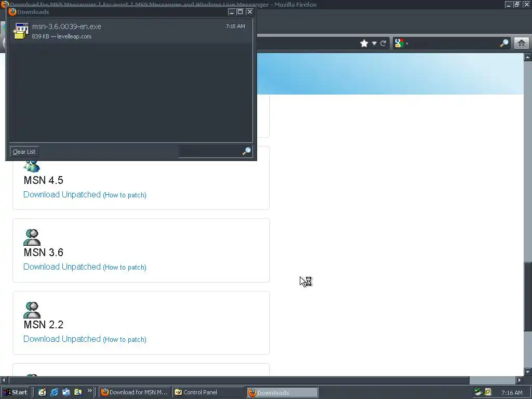
Task: Click the MSN 2.2 buddy icon
Action: point(32,310)
